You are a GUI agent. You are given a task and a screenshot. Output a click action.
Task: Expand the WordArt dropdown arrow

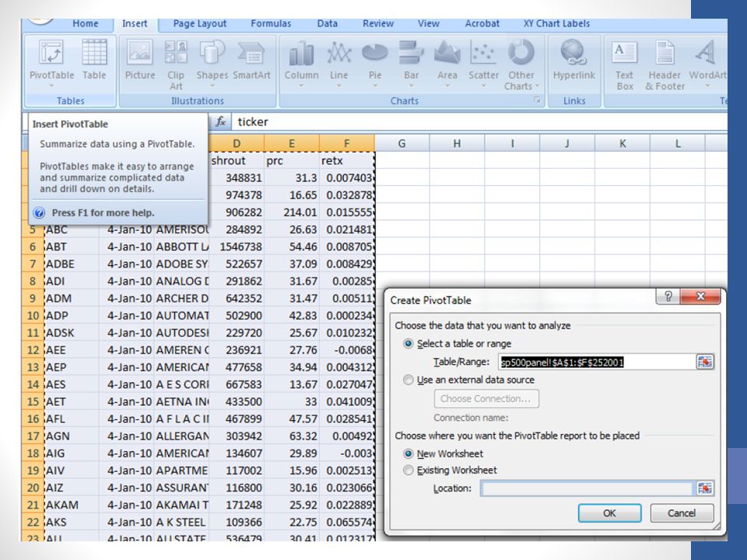pos(707,86)
